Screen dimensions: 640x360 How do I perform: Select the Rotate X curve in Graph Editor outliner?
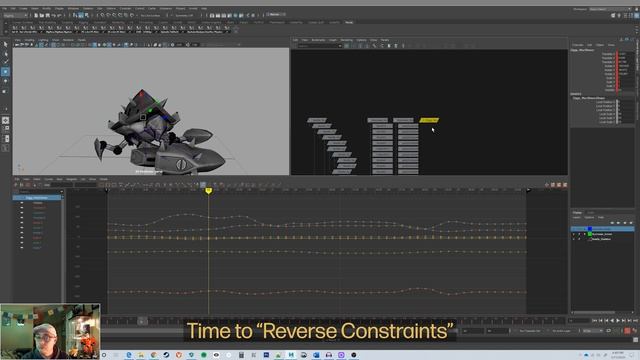[38, 223]
